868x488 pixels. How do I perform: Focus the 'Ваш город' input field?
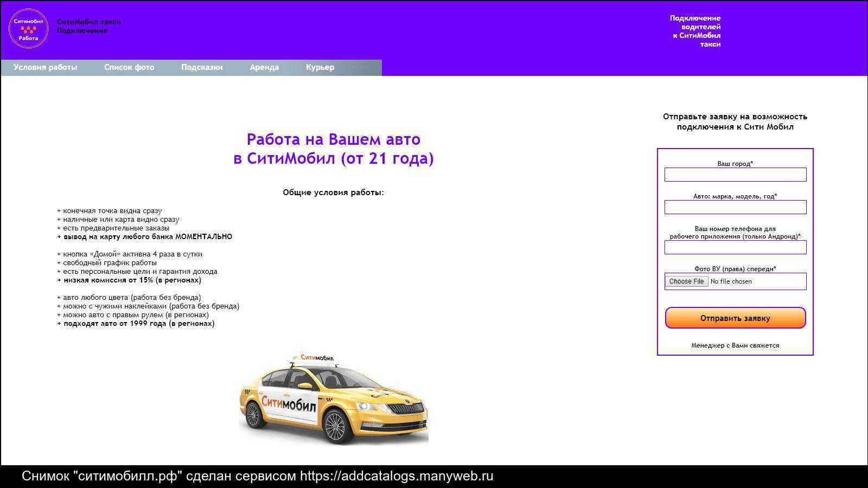735,175
